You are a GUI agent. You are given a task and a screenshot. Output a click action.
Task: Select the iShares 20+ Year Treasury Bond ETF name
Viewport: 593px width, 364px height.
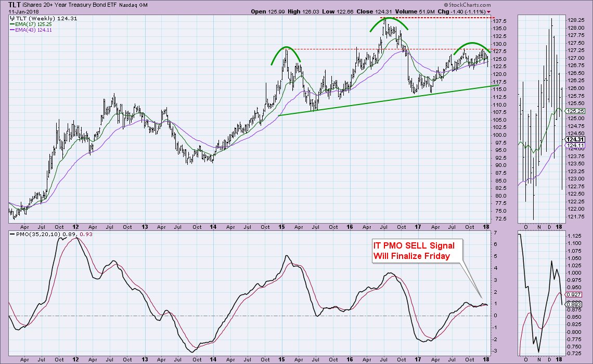[x=69, y=5]
